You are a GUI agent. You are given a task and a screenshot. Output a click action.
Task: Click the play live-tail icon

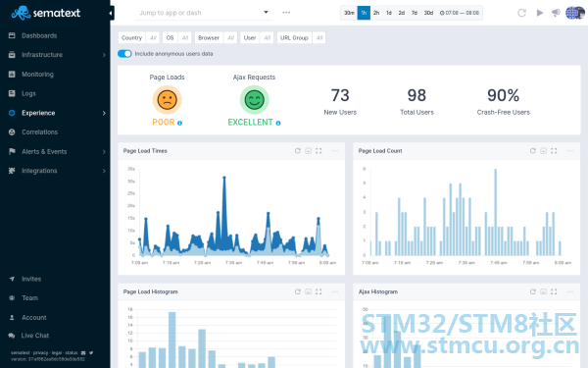coord(540,13)
